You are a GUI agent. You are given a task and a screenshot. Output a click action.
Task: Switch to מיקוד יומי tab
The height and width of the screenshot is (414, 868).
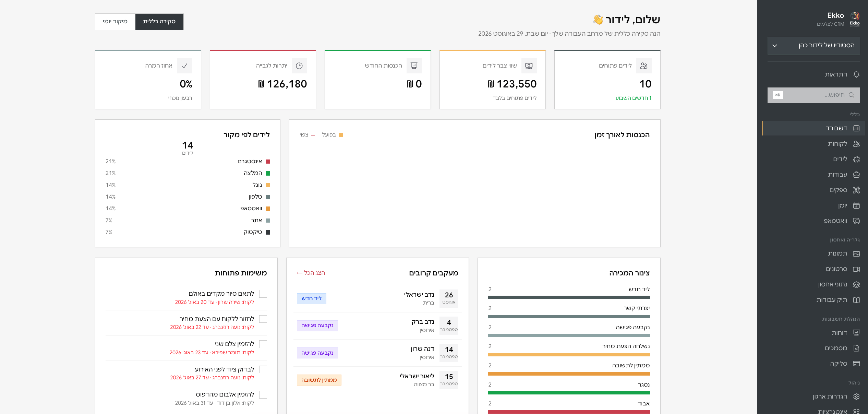(x=115, y=22)
